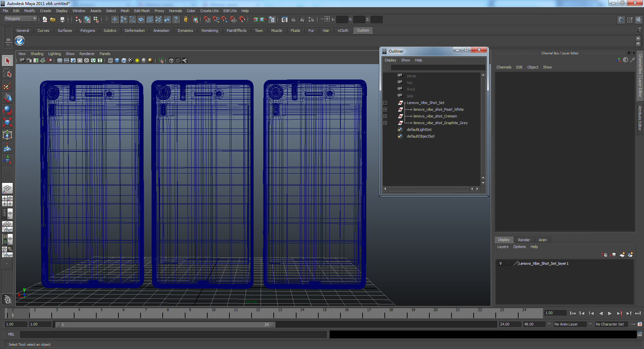Switch to four view layout

(x=7, y=201)
